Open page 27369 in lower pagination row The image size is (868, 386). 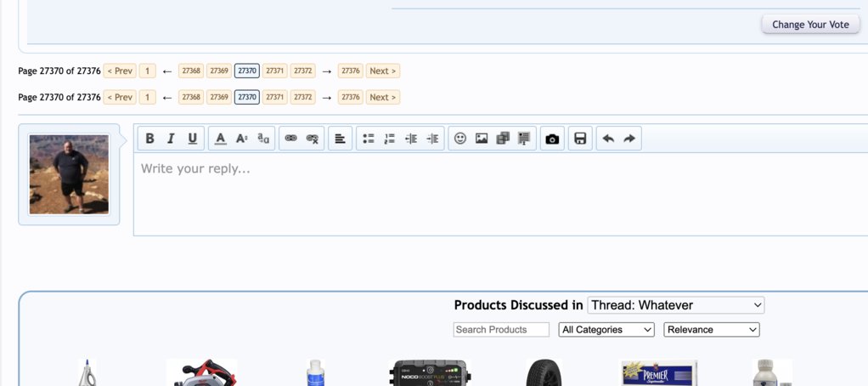point(219,98)
